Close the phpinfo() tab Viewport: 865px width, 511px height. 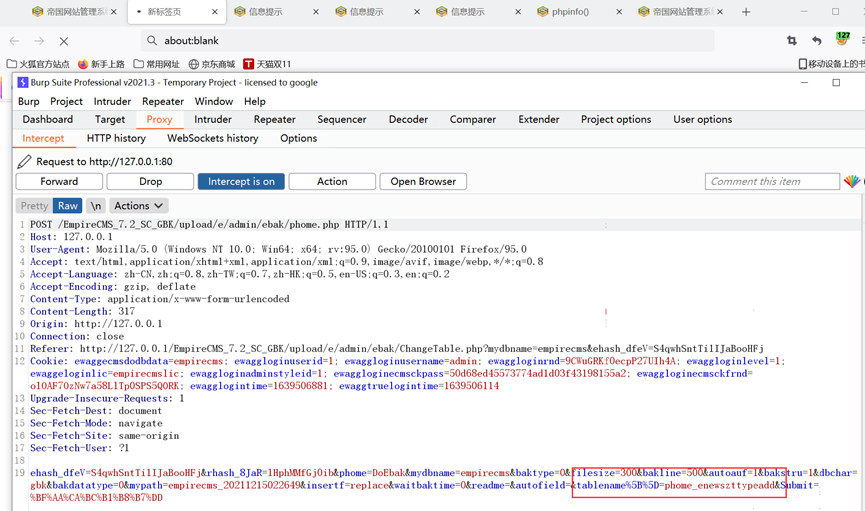click(619, 12)
